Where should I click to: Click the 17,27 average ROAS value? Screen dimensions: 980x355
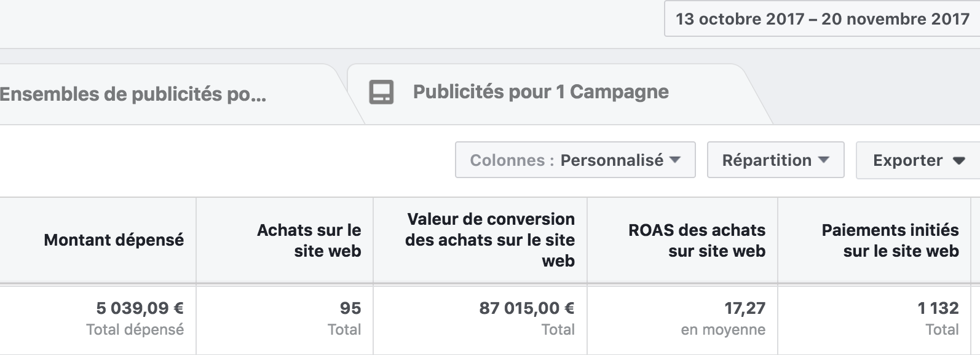(745, 308)
